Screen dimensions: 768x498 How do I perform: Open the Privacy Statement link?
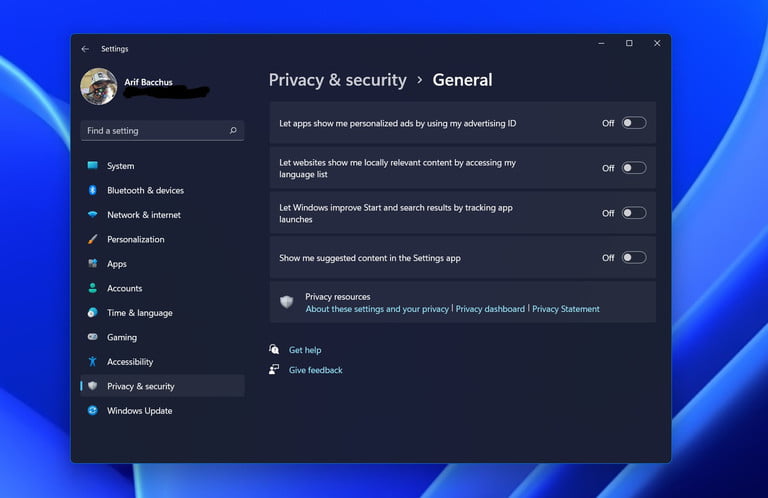[566, 309]
